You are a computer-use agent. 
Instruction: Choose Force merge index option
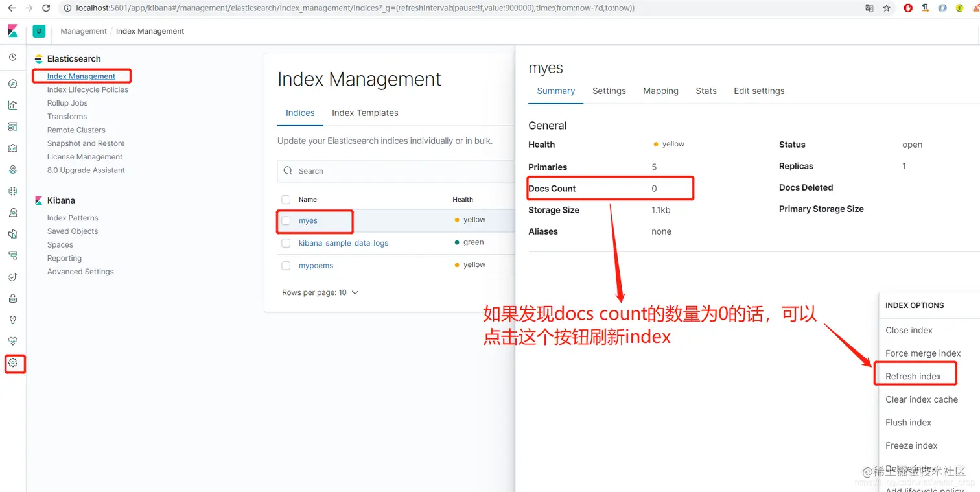pos(923,353)
